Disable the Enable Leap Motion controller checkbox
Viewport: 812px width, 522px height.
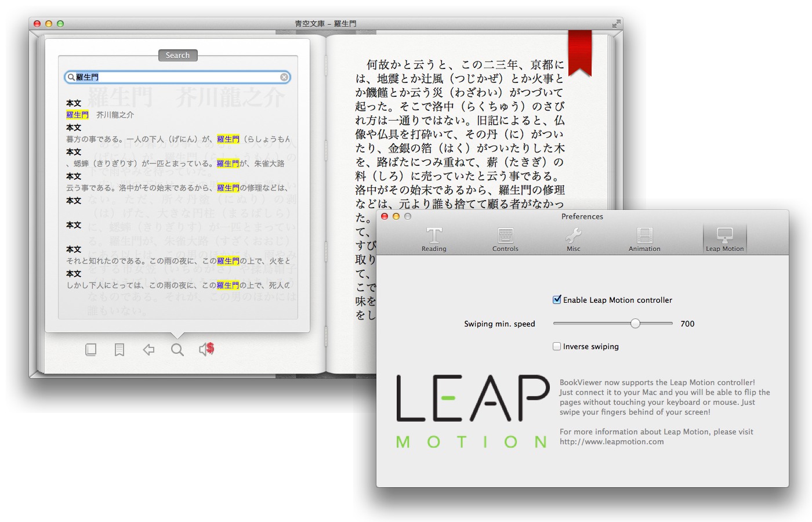coord(557,300)
